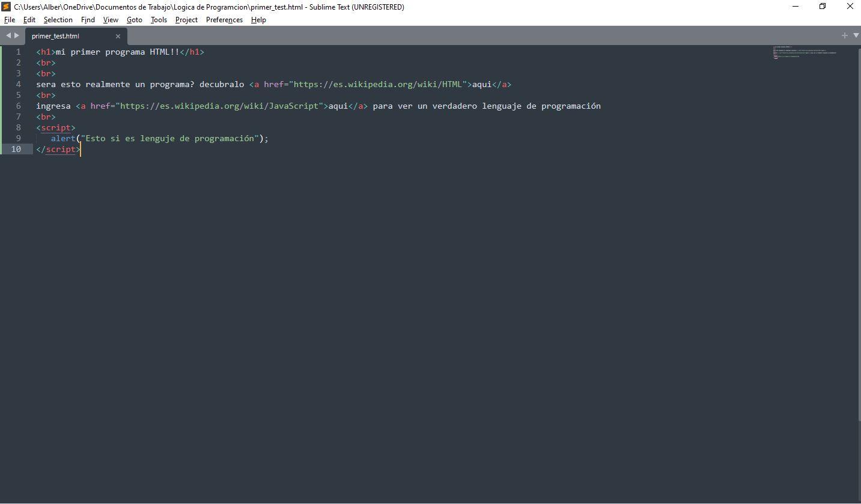The image size is (861, 504).
Task: Open the tab list dropdown arrow
Action: pyautogui.click(x=856, y=35)
